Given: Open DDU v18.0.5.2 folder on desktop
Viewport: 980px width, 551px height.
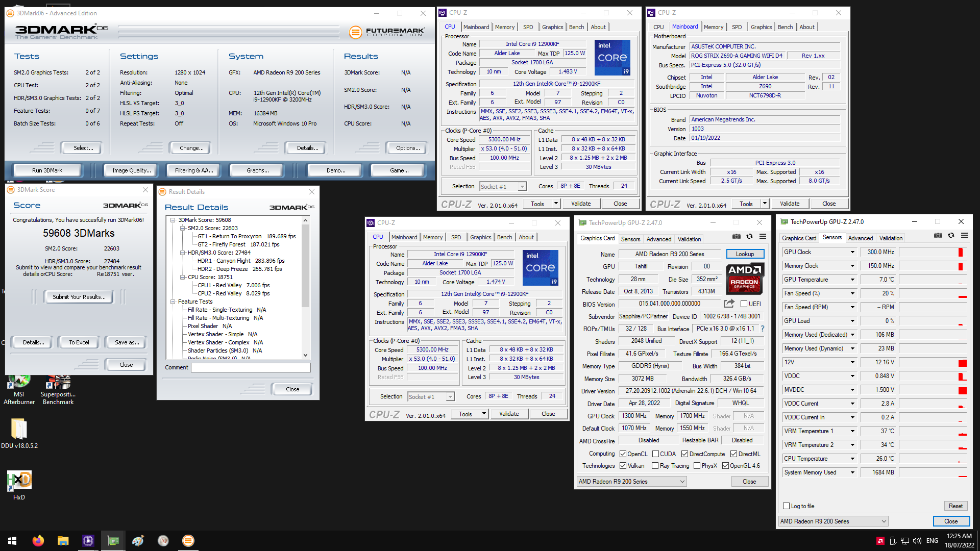Looking at the screenshot, I should tap(19, 434).
